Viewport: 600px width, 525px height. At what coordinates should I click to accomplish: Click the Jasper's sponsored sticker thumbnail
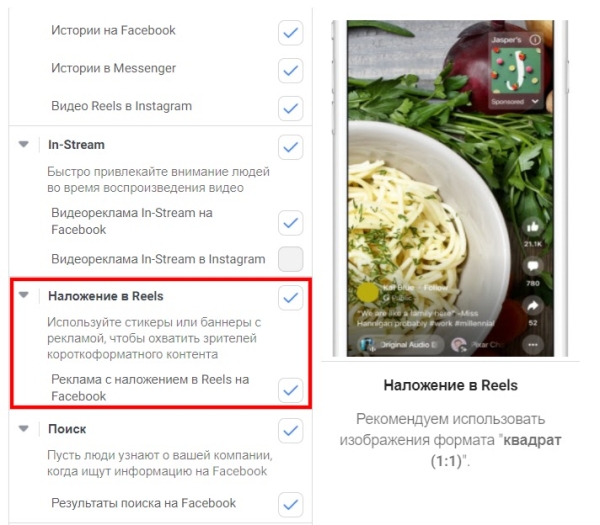coord(516,70)
